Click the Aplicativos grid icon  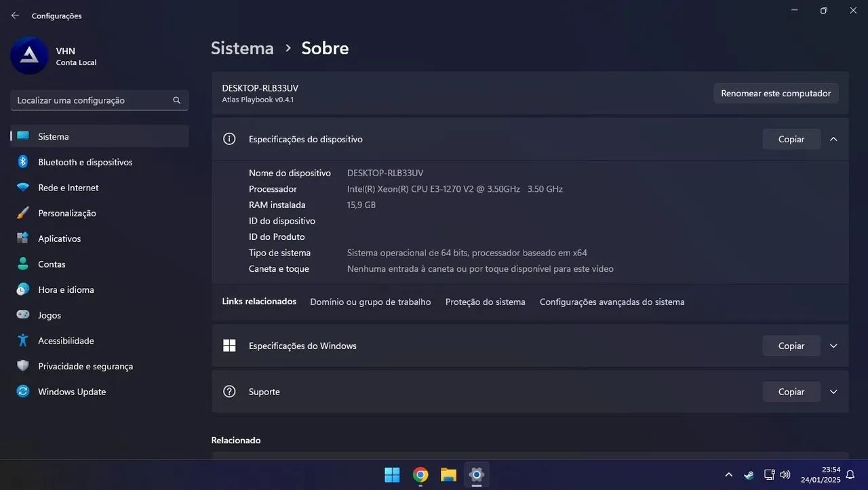click(22, 239)
